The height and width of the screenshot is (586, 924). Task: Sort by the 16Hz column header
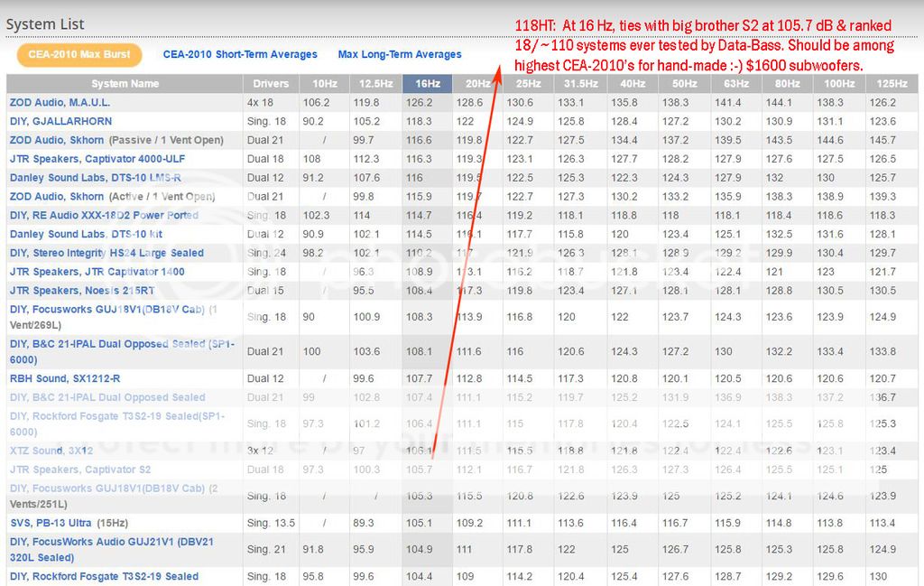[428, 83]
